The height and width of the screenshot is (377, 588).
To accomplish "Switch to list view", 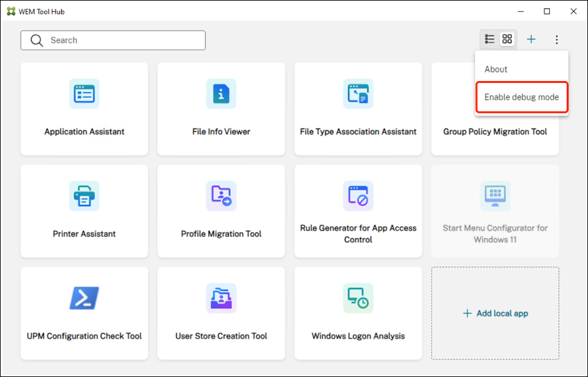I will click(x=489, y=39).
